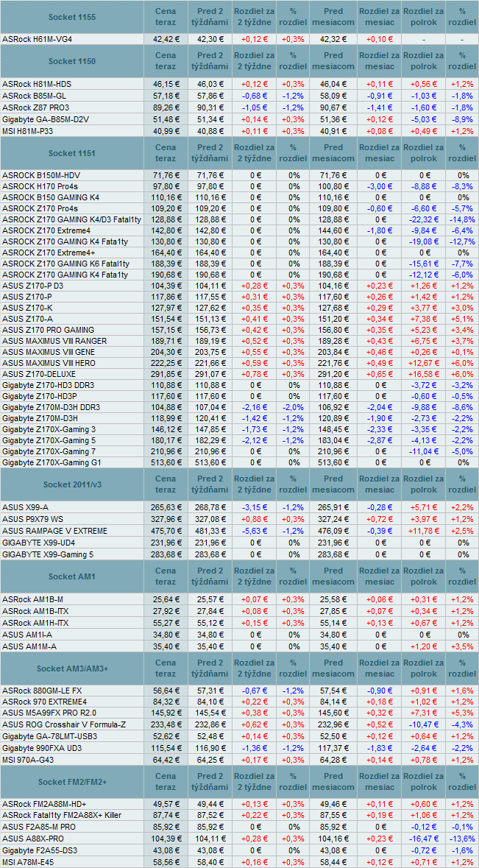The image size is (479, 868).
Task: Click Gigabyte Z170X-Gaming 3 name
Action: [x=49, y=429]
